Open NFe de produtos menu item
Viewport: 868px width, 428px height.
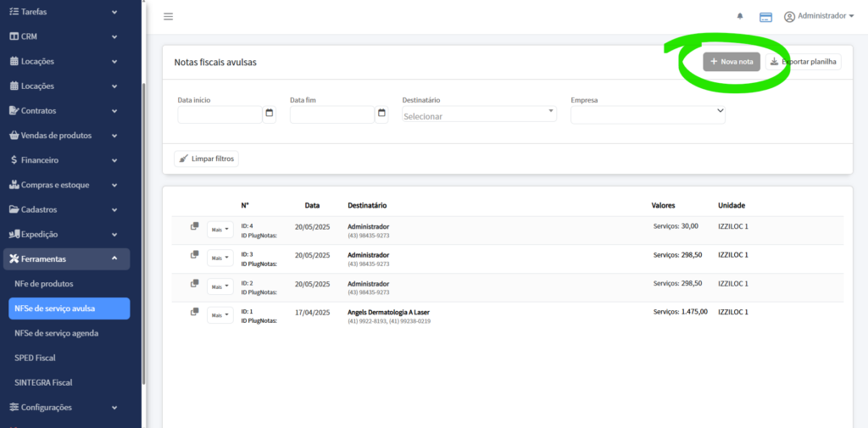44,284
